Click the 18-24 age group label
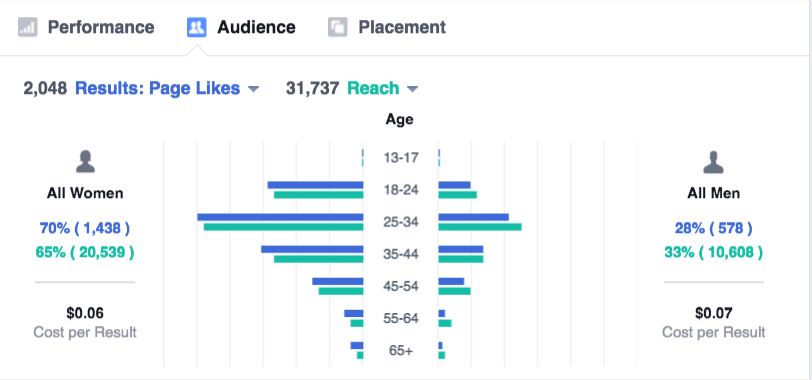This screenshot has width=812, height=380. pyautogui.click(x=401, y=190)
